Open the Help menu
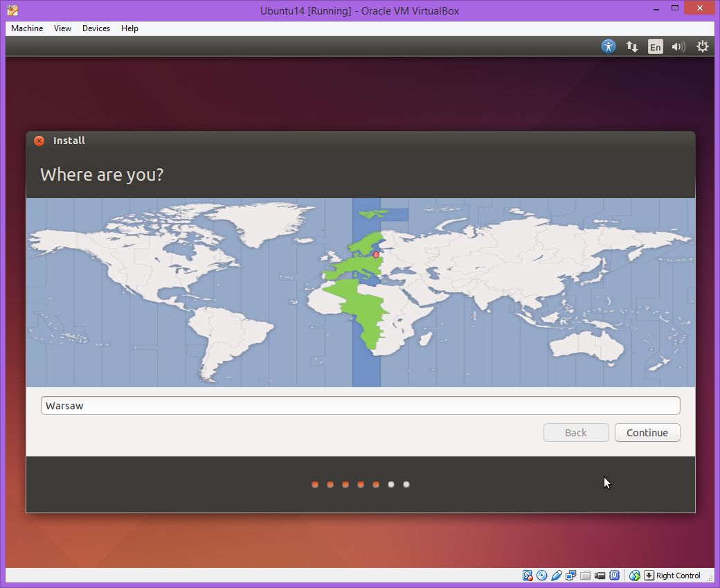Viewport: 720px width, 588px height. coord(129,28)
